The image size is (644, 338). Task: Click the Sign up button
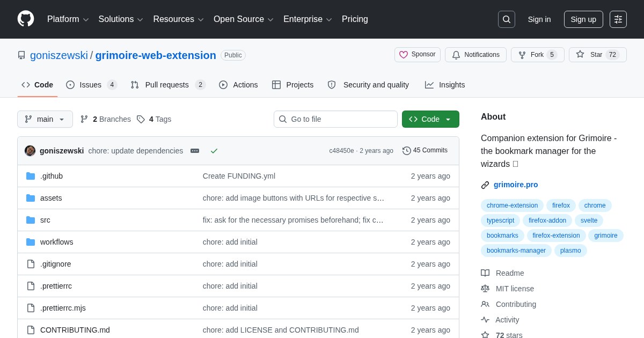pos(583,19)
